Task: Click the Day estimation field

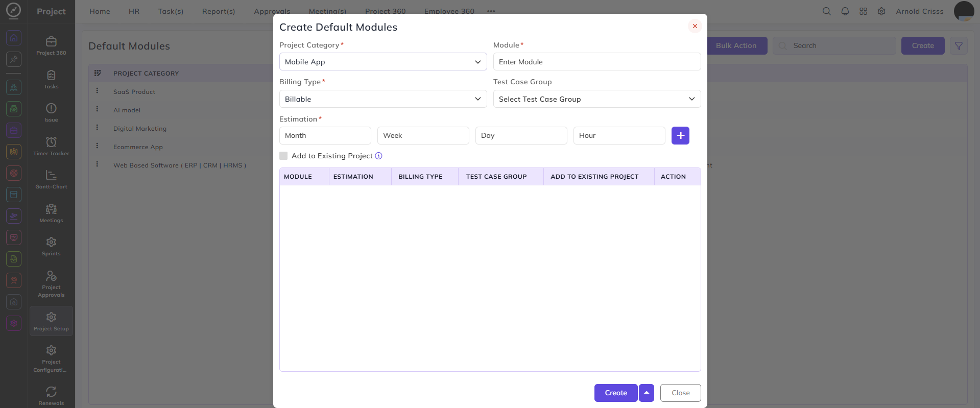Action: pos(521,135)
